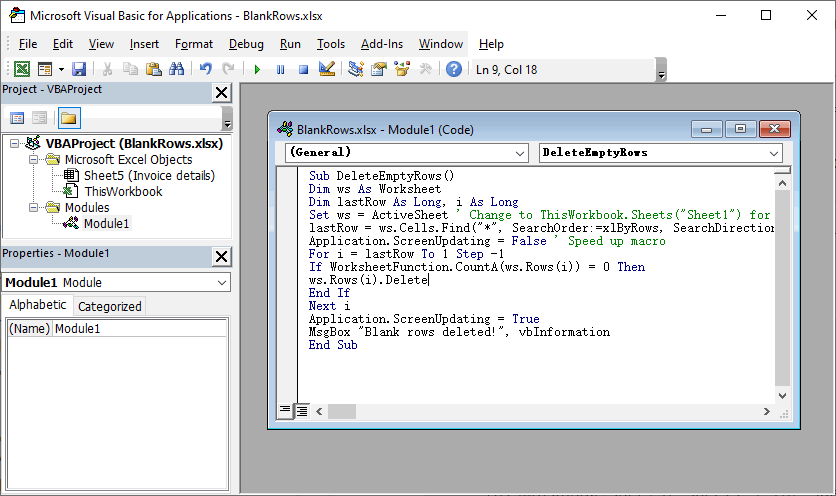
Task: Toggle Design Mode icon
Action: click(x=327, y=69)
